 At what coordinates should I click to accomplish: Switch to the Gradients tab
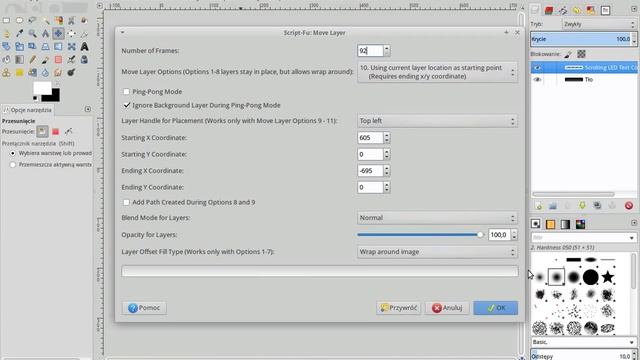click(x=565, y=224)
